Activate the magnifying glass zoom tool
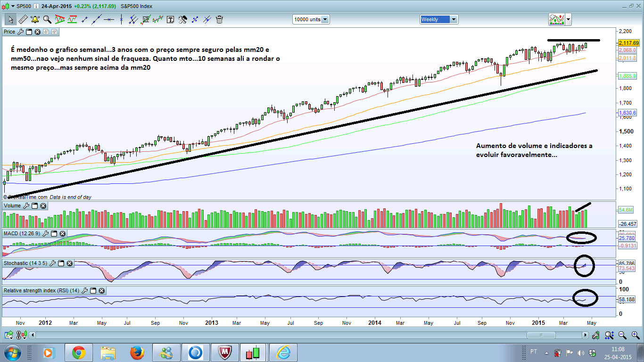Viewport: 644px width, 362px height. tap(47, 19)
